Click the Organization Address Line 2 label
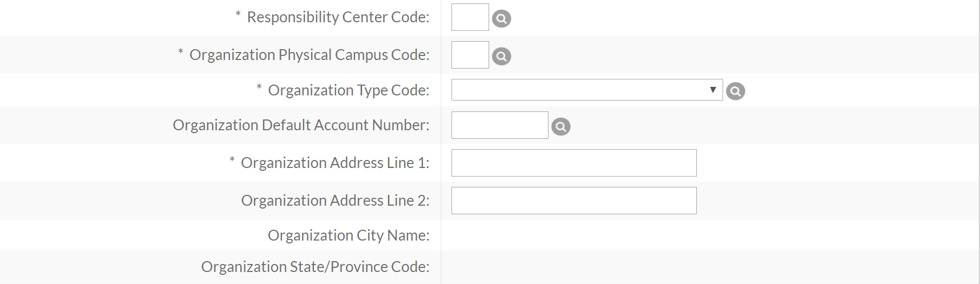 click(x=335, y=201)
